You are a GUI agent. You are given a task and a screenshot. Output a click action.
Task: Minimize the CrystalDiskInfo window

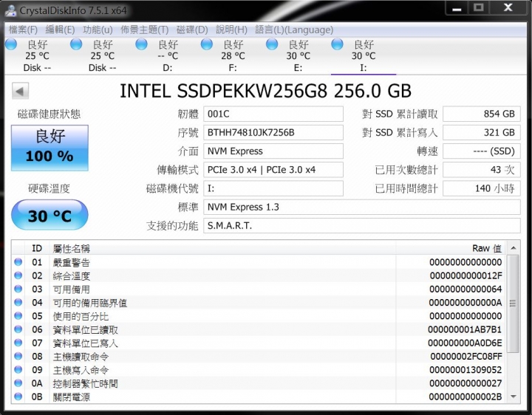pyautogui.click(x=457, y=8)
